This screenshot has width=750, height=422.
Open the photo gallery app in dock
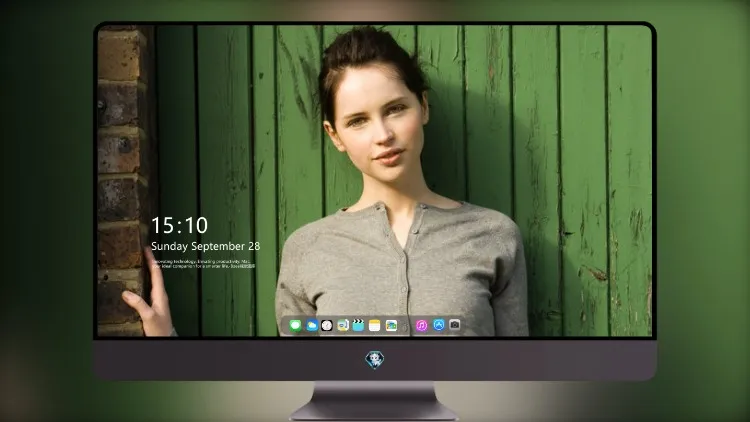click(391, 325)
